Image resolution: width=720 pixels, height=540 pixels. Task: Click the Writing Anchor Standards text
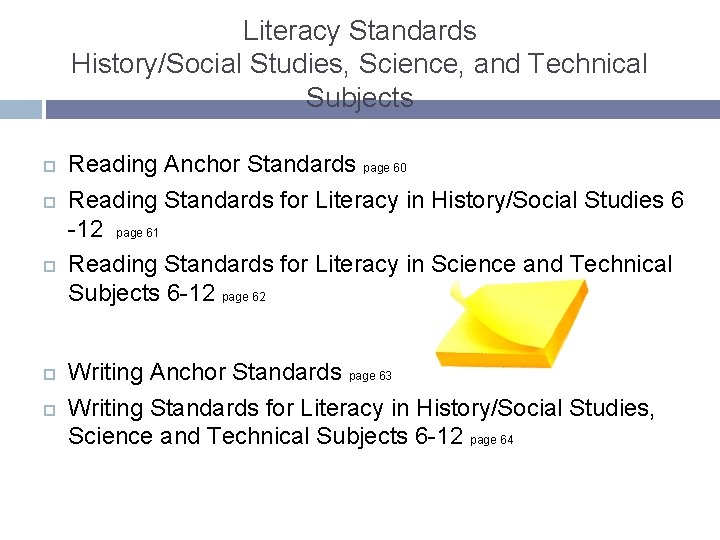pos(204,372)
